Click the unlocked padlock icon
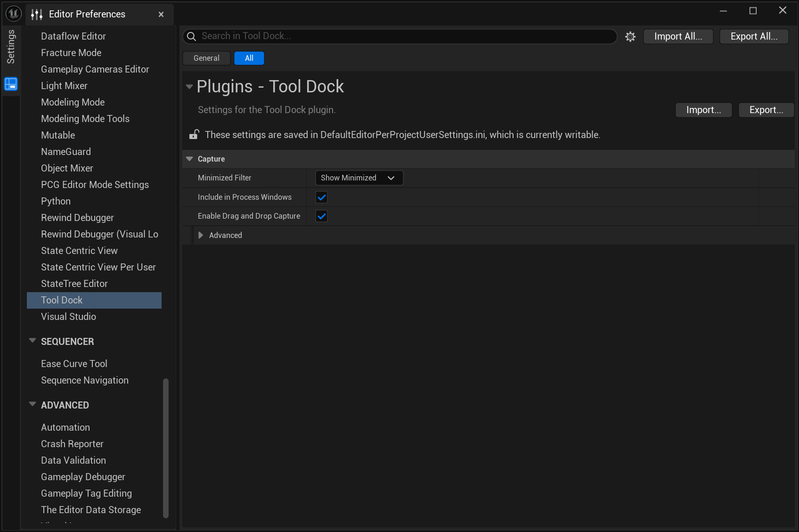Viewport: 799px width, 532px height. pyautogui.click(x=194, y=135)
